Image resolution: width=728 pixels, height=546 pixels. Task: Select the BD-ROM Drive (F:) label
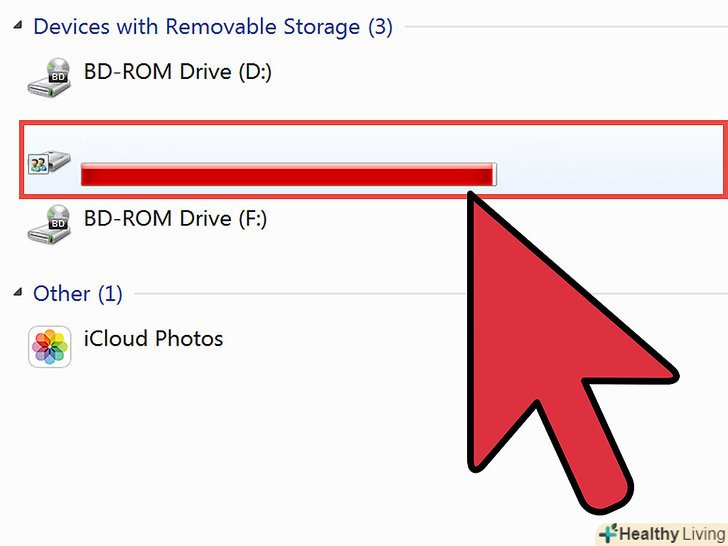click(x=175, y=217)
